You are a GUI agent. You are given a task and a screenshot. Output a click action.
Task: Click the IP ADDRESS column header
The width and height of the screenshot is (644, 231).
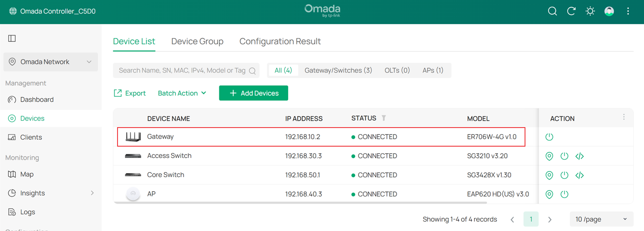click(304, 119)
